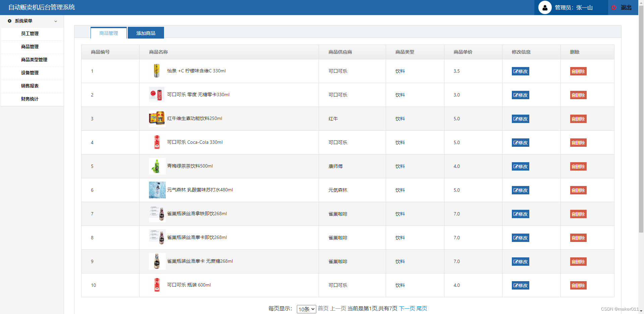644x314 pixels.
Task: Go to 下一页 pagination link
Action: [x=407, y=308]
